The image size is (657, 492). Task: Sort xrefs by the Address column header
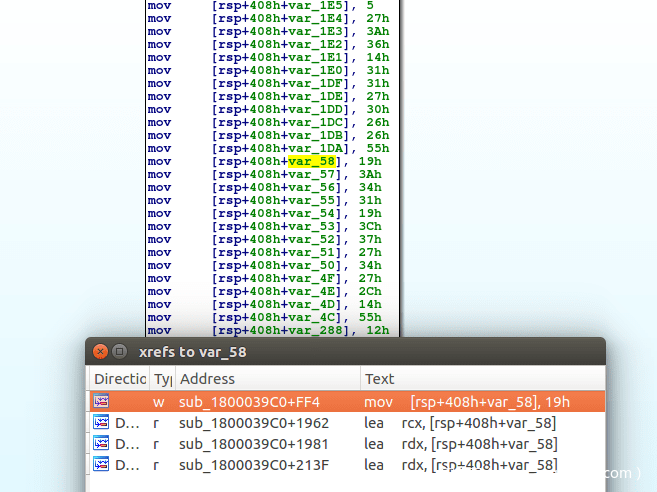pyautogui.click(x=207, y=379)
